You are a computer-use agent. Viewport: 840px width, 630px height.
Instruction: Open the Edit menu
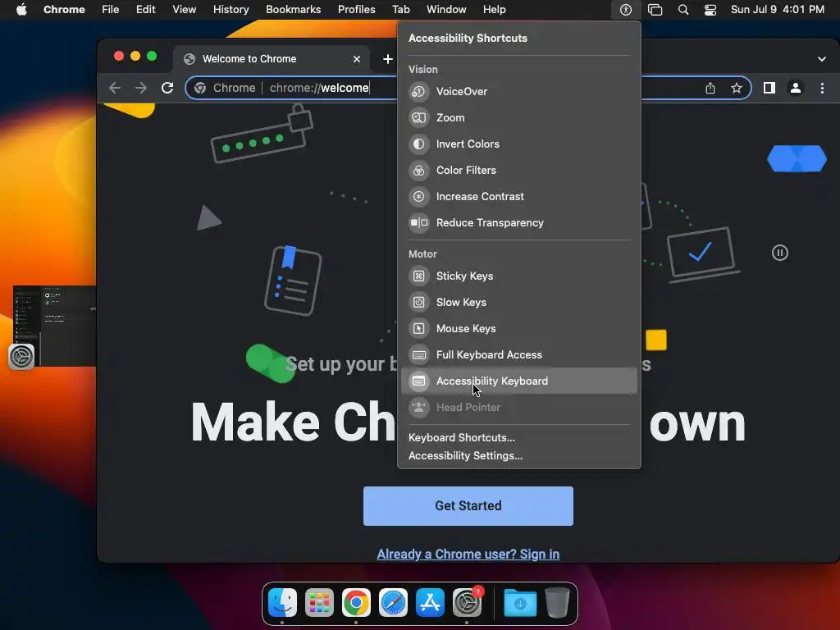point(145,10)
